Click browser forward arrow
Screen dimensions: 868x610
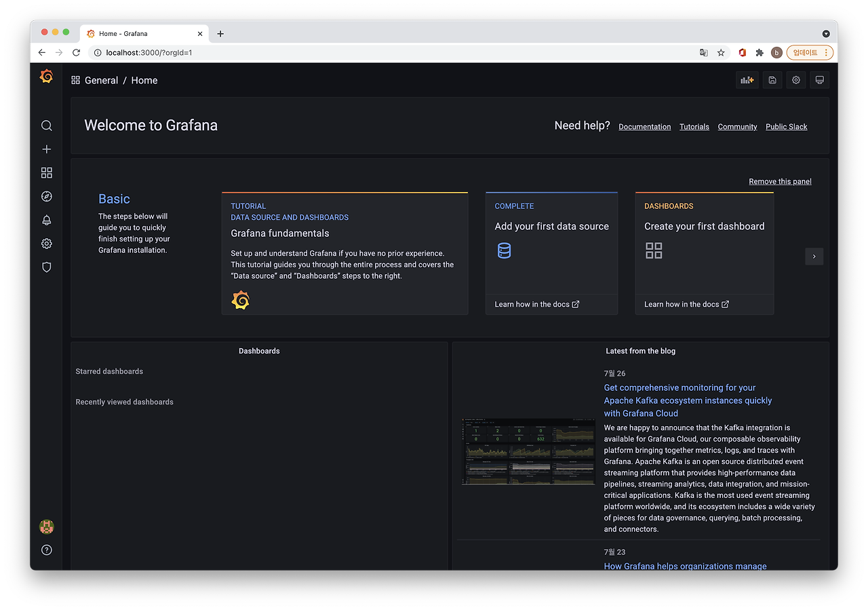[59, 52]
